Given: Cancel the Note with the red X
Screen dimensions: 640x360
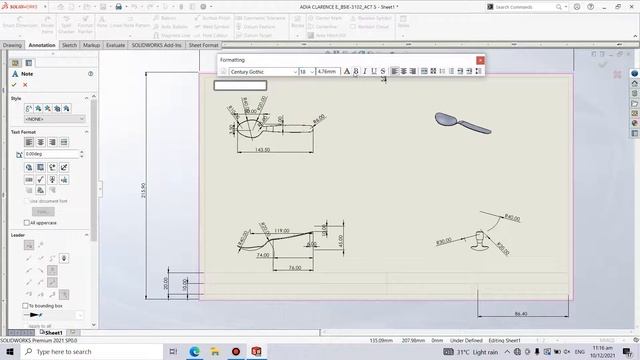Looking at the screenshot, I should pyautogui.click(x=25, y=84).
